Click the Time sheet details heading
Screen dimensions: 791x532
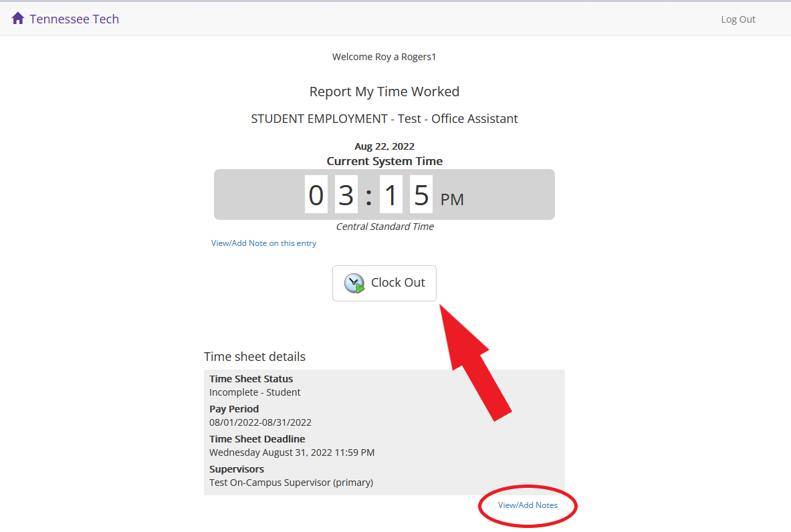pyautogui.click(x=254, y=356)
